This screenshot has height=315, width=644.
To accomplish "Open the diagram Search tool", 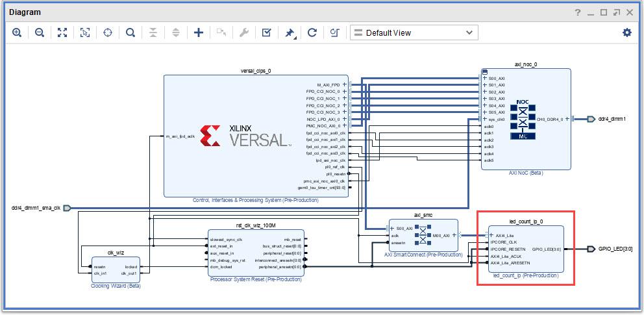I will (130, 32).
